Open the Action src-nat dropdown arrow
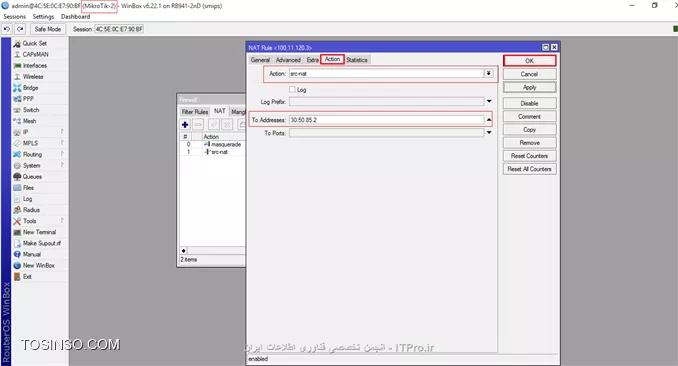The height and width of the screenshot is (366, 678). (x=489, y=74)
